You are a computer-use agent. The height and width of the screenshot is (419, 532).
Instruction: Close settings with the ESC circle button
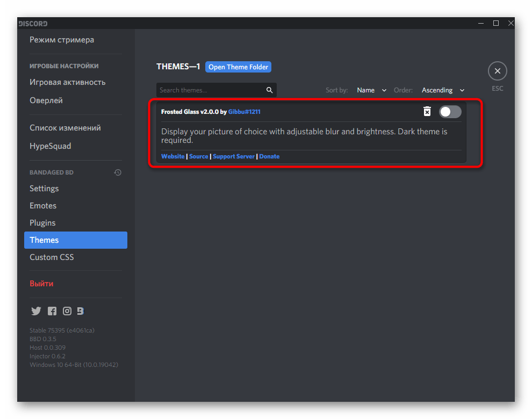pos(498,71)
